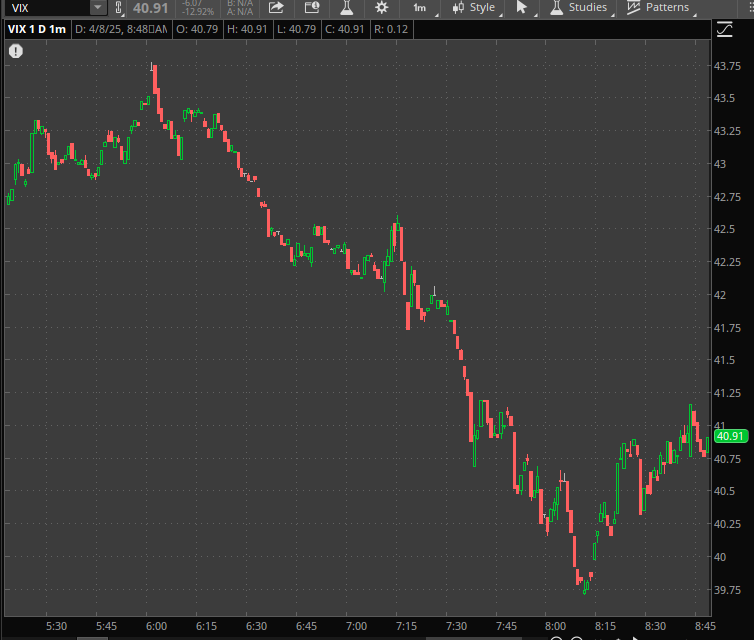Click the 41.5 price axis label
This screenshot has width=754, height=640.
(x=724, y=360)
